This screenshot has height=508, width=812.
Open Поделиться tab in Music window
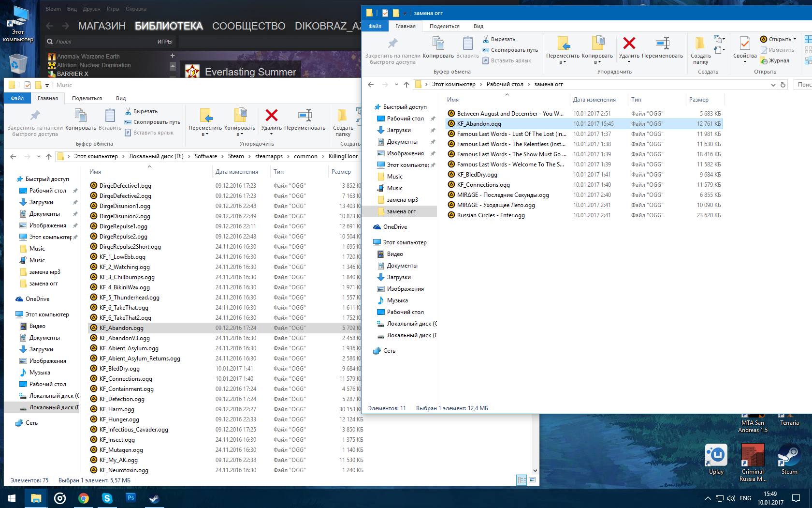tap(87, 98)
